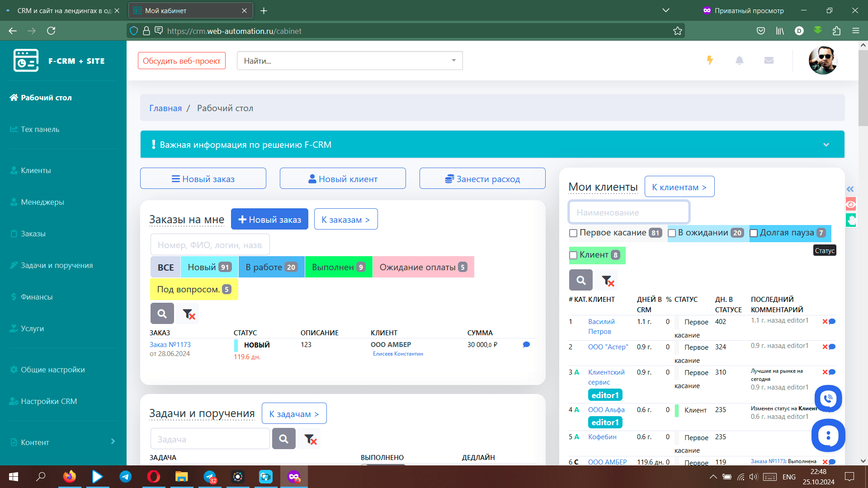868x488 pixels.
Task: Expand the Важная информация banner chevron
Action: coord(826,145)
